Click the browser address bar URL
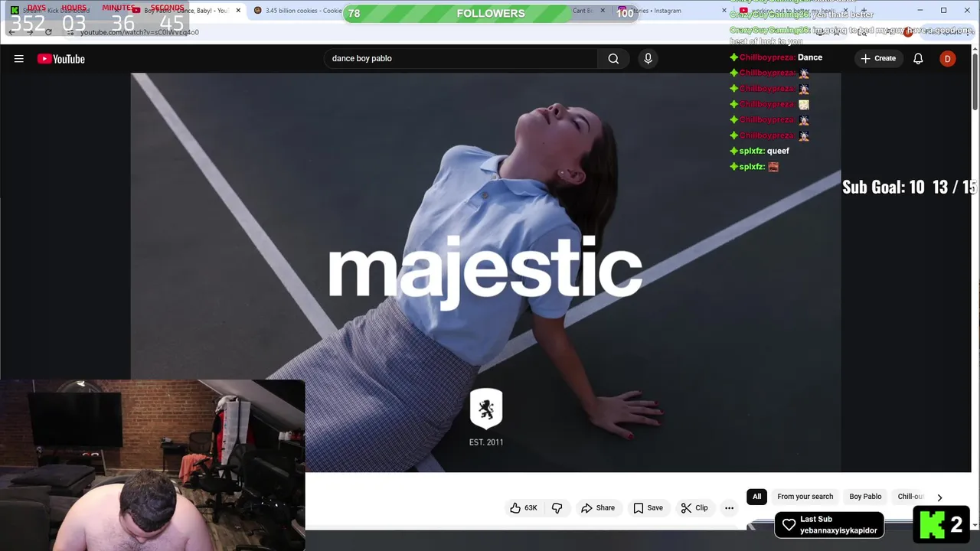The height and width of the screenshot is (551, 980). (x=139, y=32)
